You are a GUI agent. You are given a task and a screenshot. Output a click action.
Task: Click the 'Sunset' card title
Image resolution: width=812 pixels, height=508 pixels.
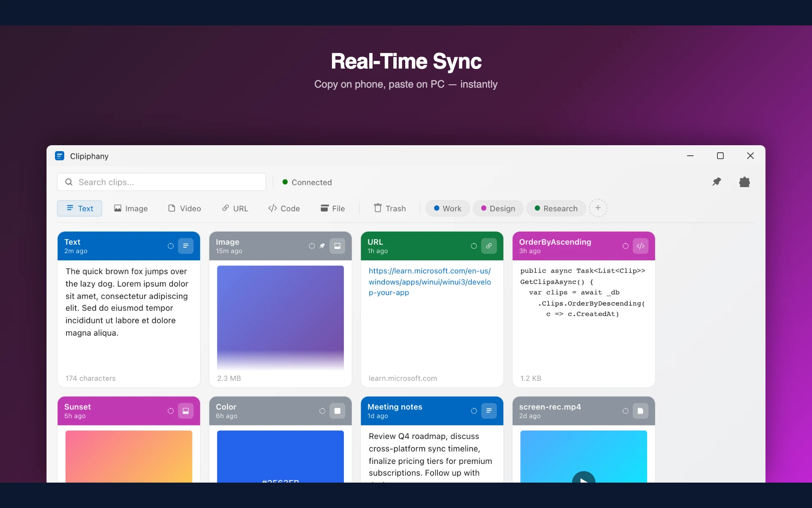point(77,407)
